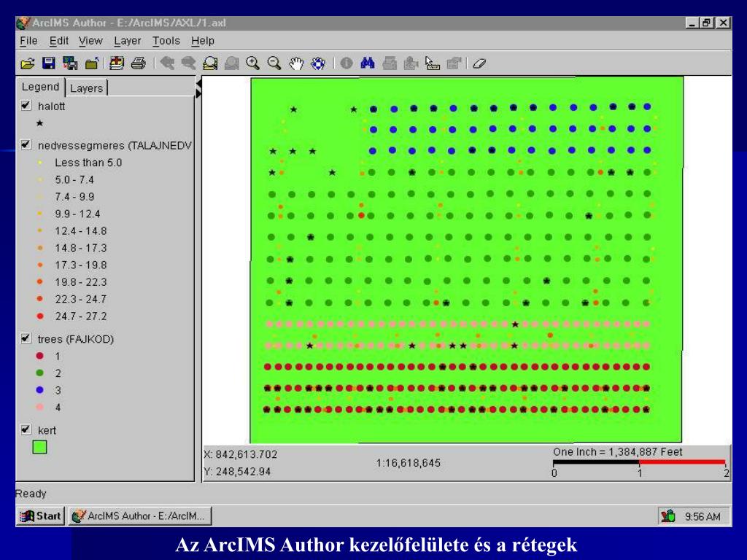Image resolution: width=747 pixels, height=560 pixels.
Task: Select nedvessegmeres (TALAJNEDV layer label
Action: [115, 145]
